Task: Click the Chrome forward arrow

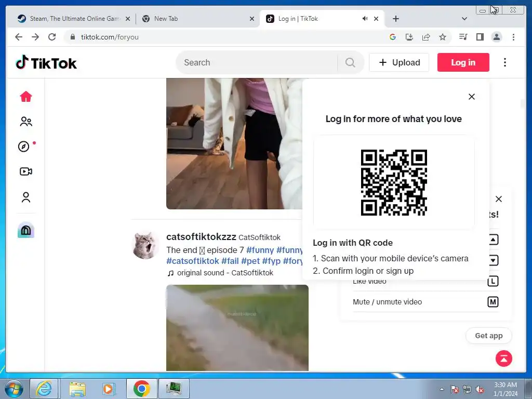Action: pos(35,37)
